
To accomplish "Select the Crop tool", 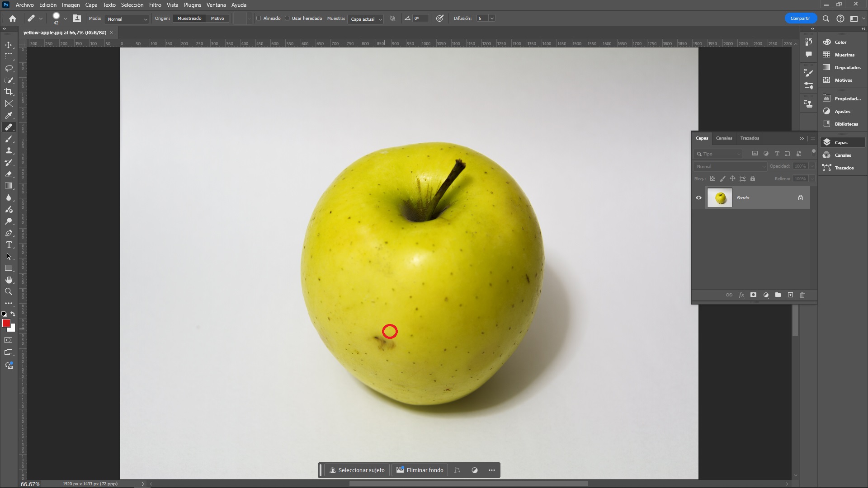I will (x=9, y=92).
